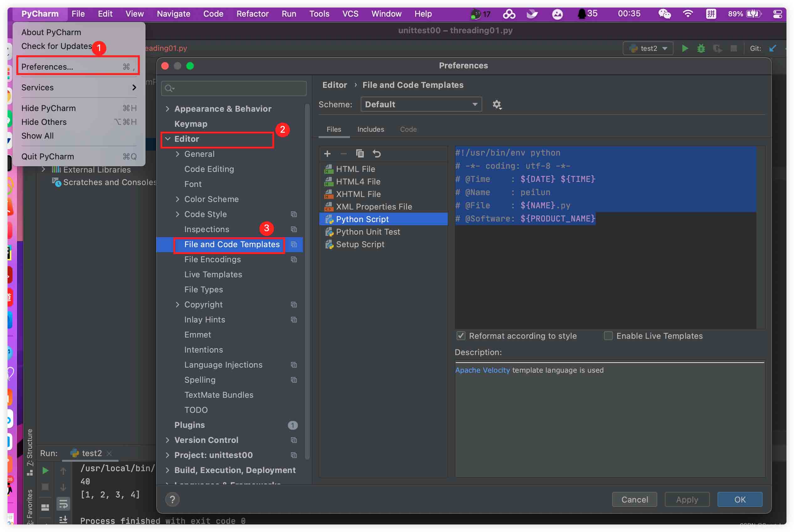Open Keymap settings page

pyautogui.click(x=191, y=124)
